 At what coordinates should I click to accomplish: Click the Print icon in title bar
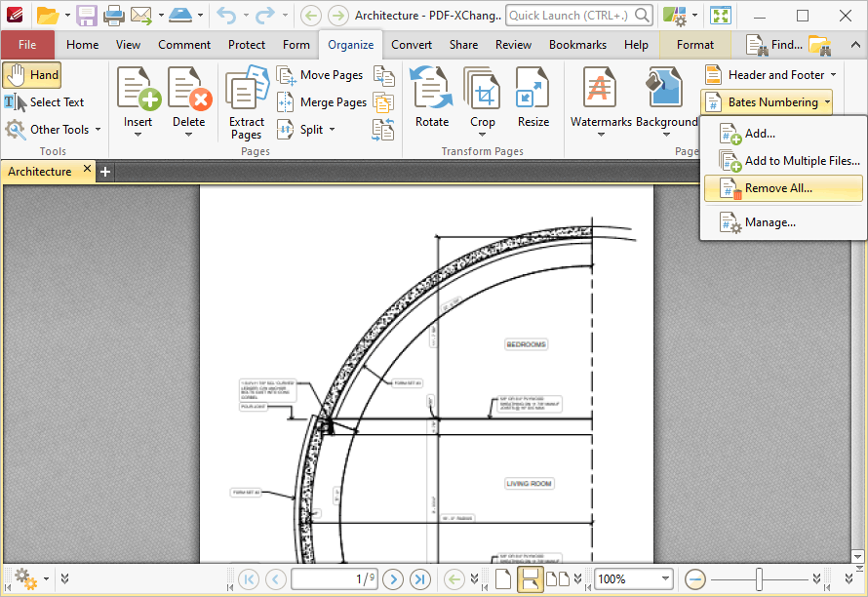[x=113, y=16]
